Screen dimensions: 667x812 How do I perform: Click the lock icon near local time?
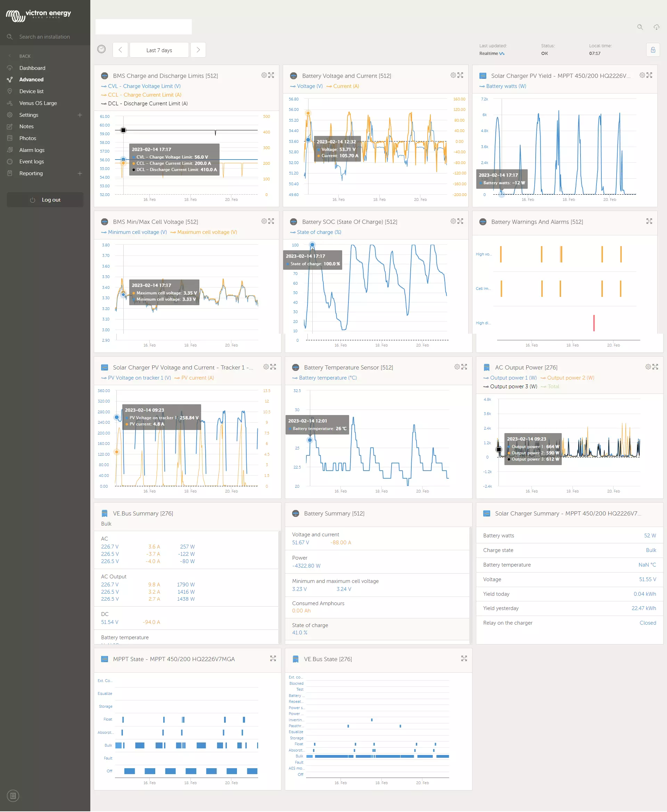(x=653, y=50)
